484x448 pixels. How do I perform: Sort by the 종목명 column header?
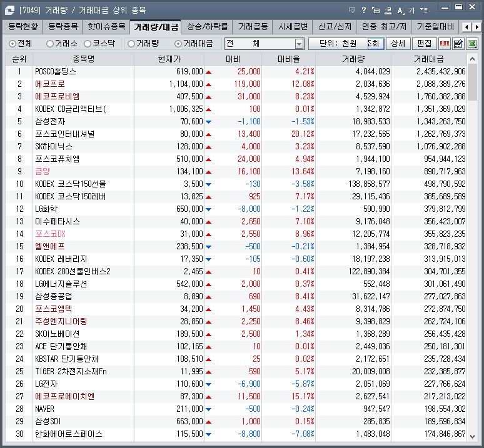coord(83,59)
